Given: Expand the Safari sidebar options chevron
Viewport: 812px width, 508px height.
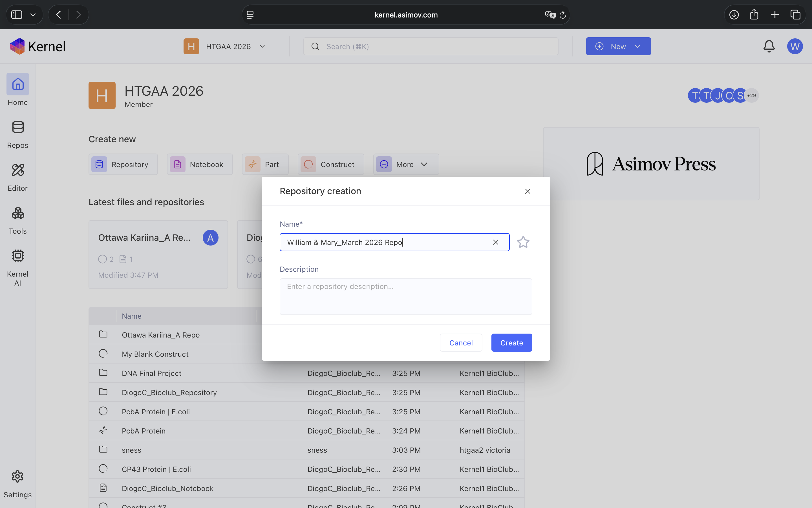Looking at the screenshot, I should (33, 15).
